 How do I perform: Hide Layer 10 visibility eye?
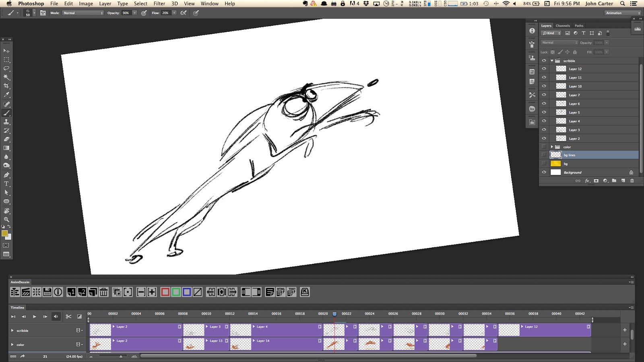[544, 86]
